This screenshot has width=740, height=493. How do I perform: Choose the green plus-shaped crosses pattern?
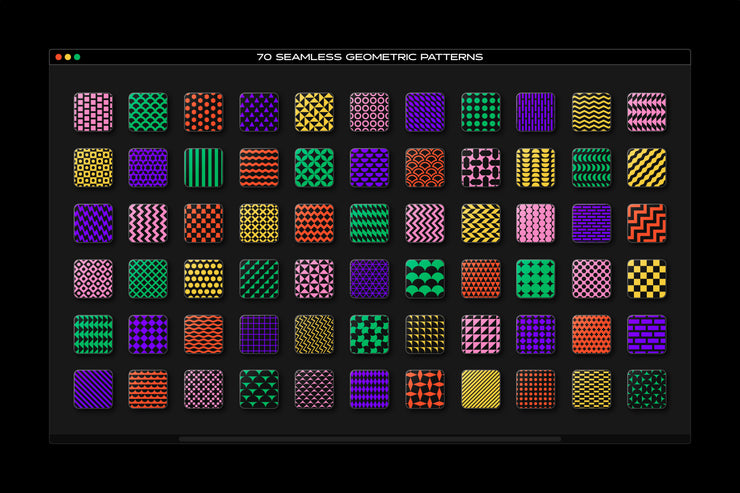[x=369, y=333]
